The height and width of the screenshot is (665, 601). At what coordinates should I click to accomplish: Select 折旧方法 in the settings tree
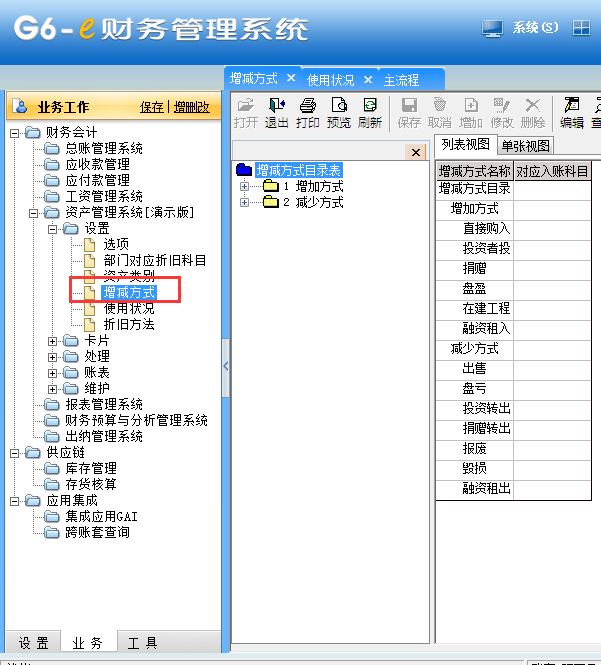tap(129, 324)
